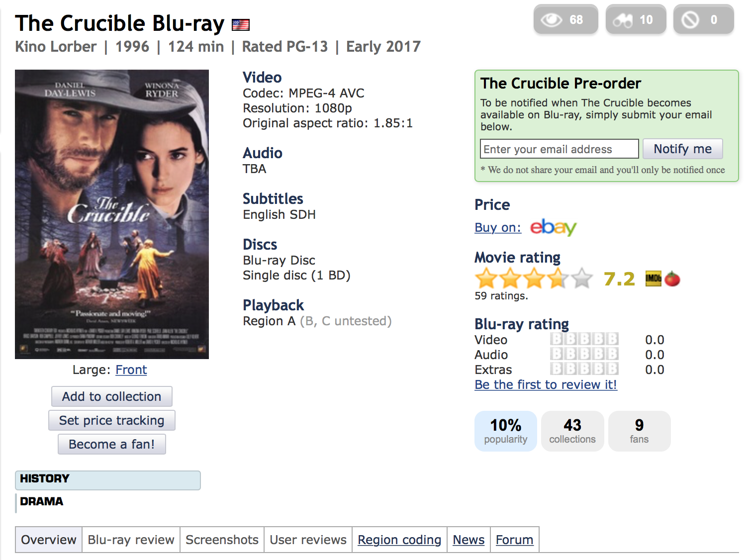The width and height of the screenshot is (748, 560).
Task: Open the User reviews tab
Action: click(x=308, y=540)
